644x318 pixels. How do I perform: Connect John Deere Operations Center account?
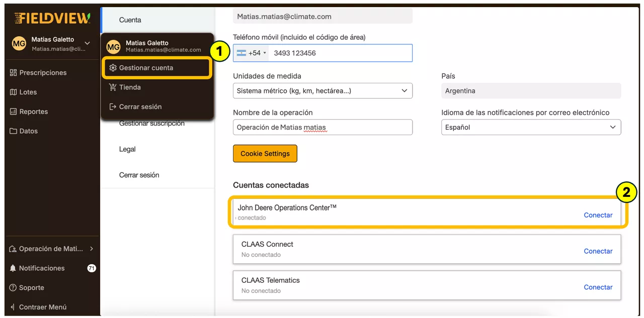(x=598, y=215)
